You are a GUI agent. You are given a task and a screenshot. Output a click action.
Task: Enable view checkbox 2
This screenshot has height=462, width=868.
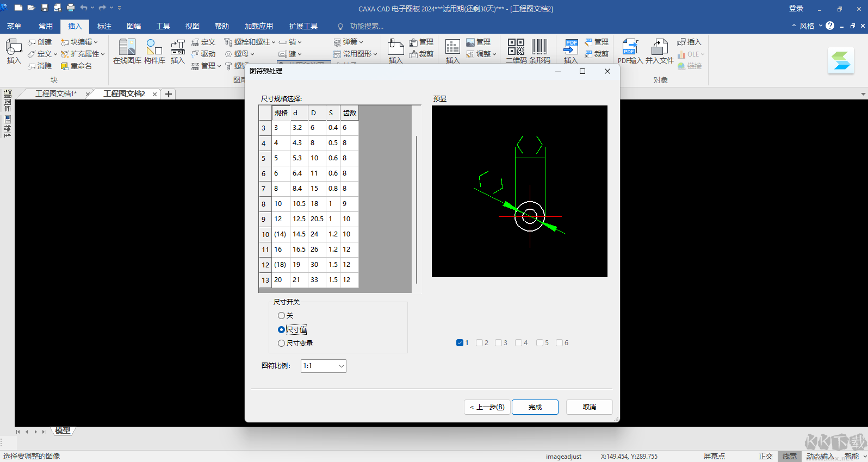[479, 343]
